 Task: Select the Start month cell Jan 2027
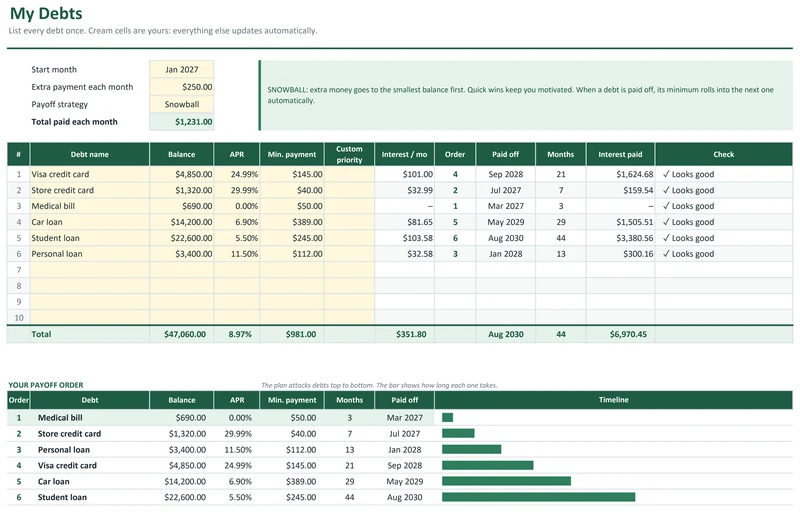[182, 69]
